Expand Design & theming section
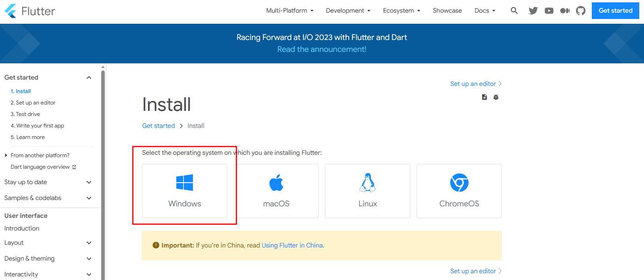644x280 pixels. (48, 259)
